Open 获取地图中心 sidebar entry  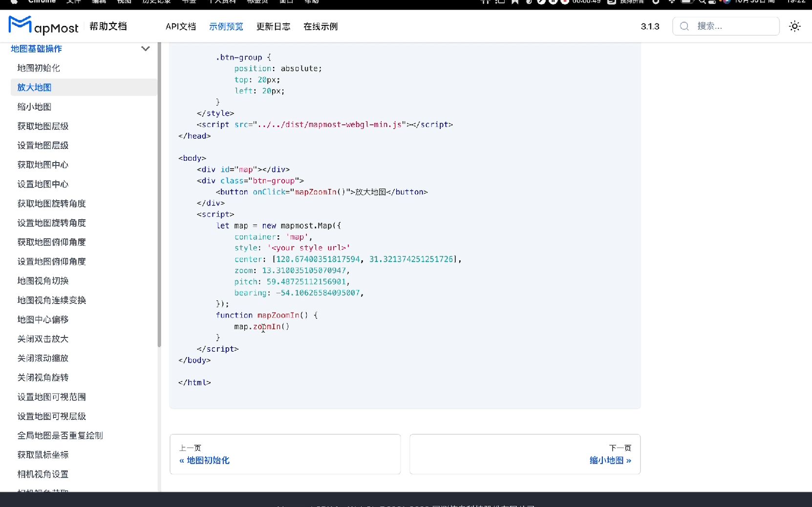[x=43, y=165]
